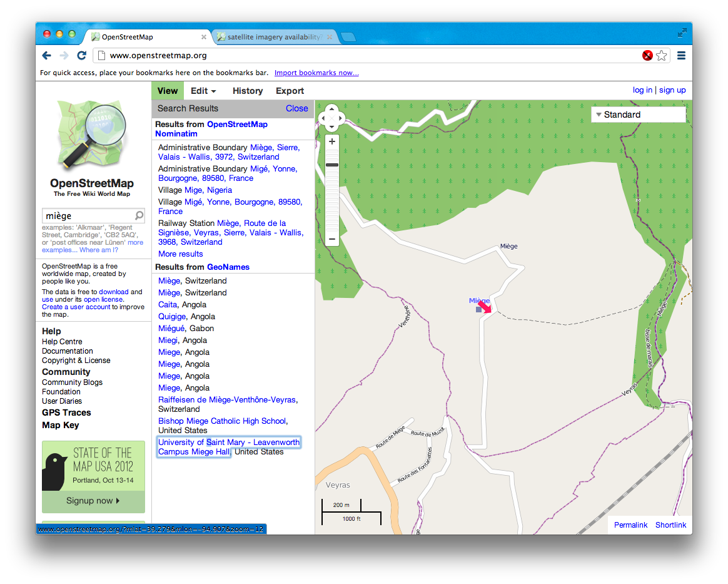Click the Signup now button
The image size is (728, 584).
93,501
